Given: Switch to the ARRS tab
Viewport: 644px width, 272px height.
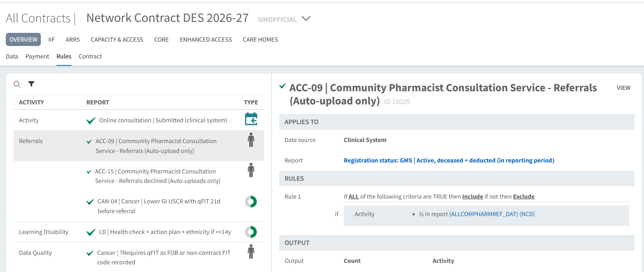Looking at the screenshot, I should 73,39.
